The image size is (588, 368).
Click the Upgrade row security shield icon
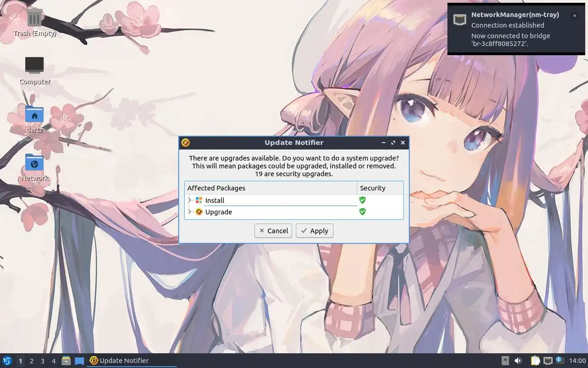click(x=362, y=212)
